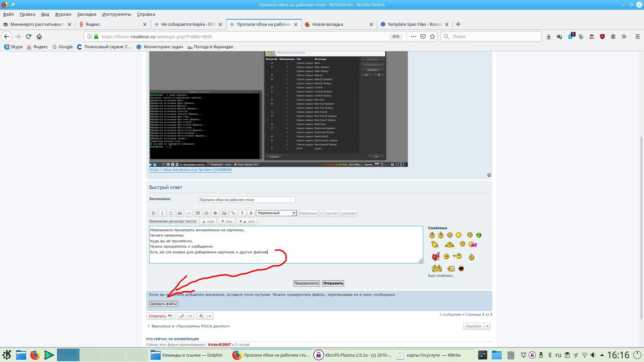The height and width of the screenshot is (362, 644).
Task: Click 'Добавить файлы' button
Action: pos(163,304)
